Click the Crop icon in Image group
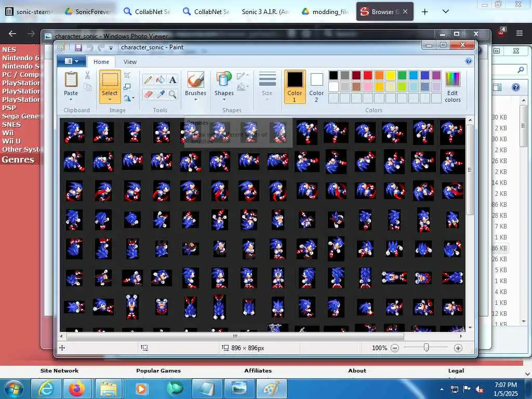 point(127,75)
